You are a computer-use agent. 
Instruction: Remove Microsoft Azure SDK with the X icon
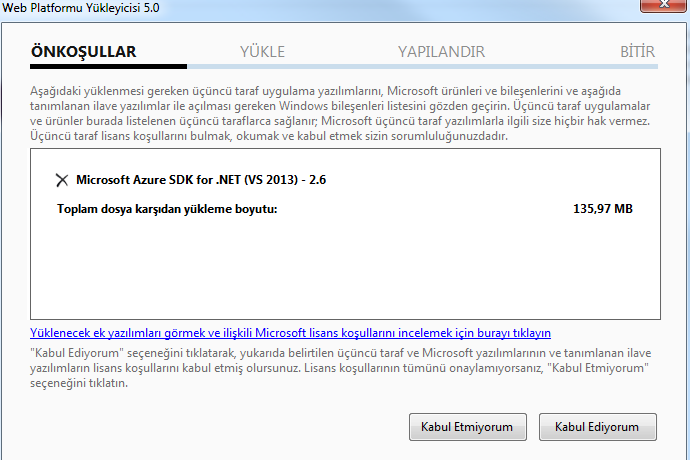point(62,180)
